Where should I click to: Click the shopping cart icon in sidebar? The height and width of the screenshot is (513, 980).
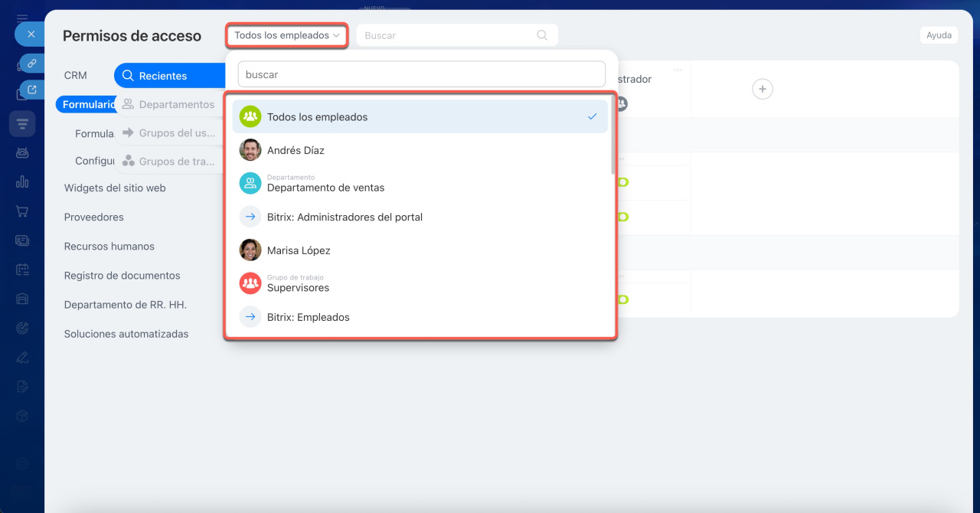(x=22, y=211)
